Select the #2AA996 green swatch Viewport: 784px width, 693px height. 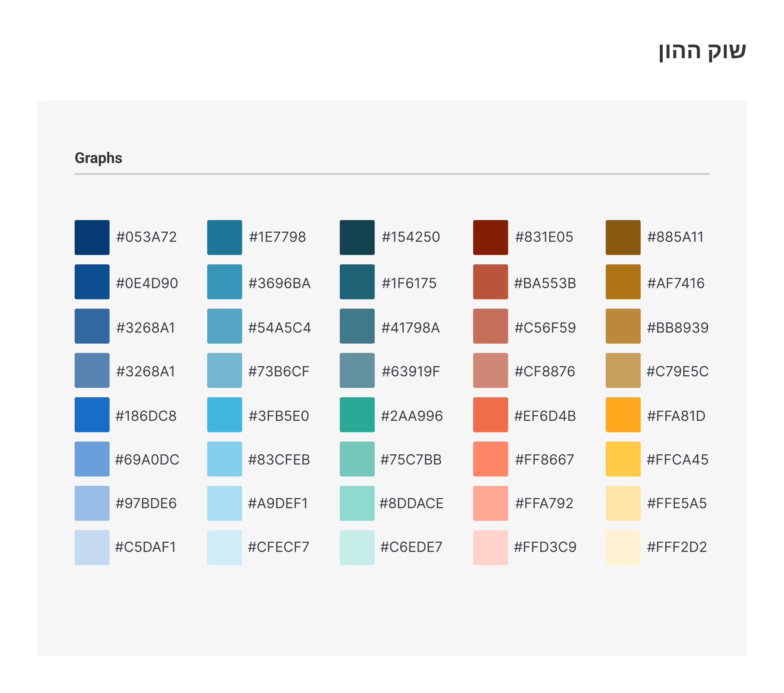(357, 414)
